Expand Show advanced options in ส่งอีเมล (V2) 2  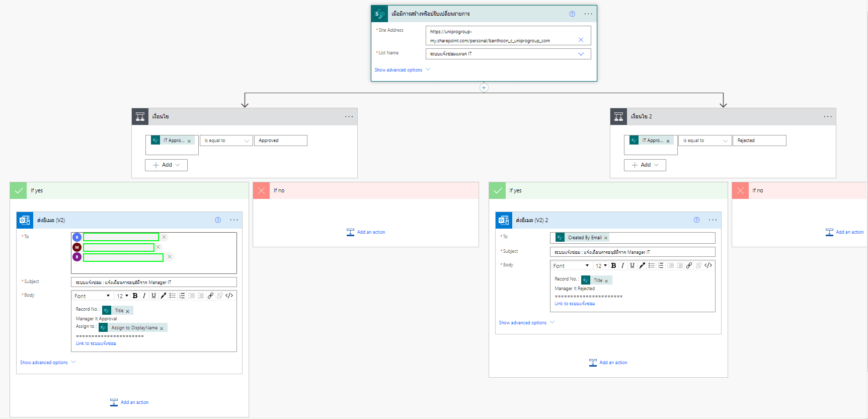coord(527,323)
